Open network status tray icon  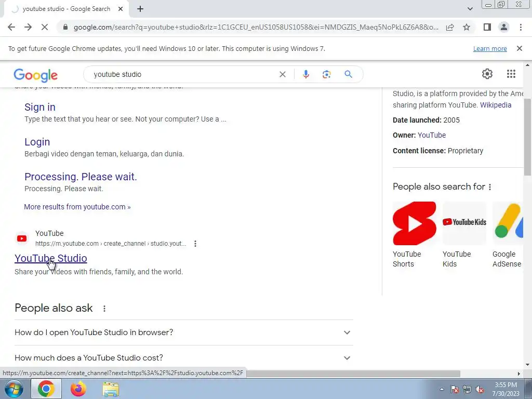pos(467,390)
